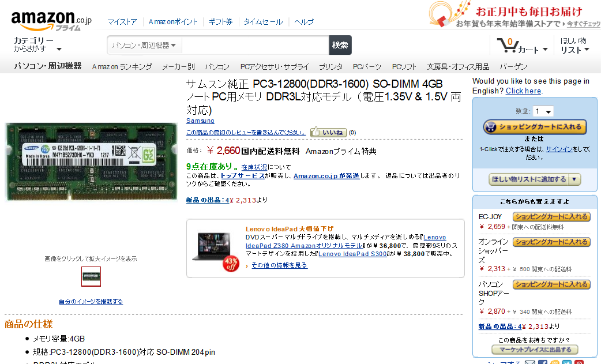Click the main Samsung memory product image

(91, 162)
